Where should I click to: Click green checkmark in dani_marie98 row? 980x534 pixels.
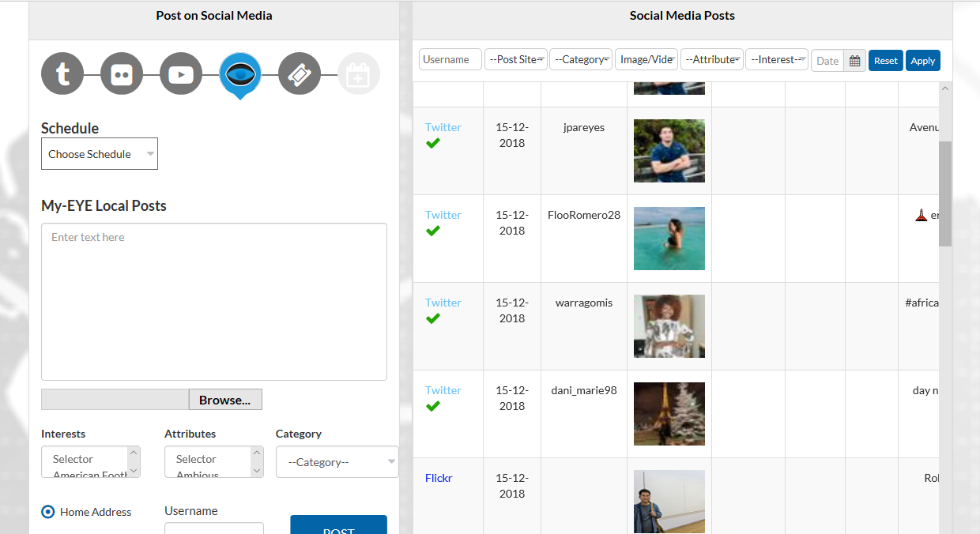[433, 407]
